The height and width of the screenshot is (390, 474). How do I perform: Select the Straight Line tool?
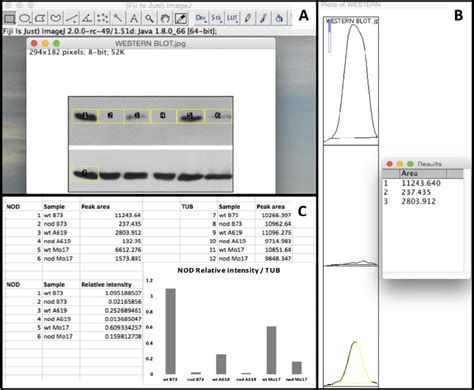(71, 18)
